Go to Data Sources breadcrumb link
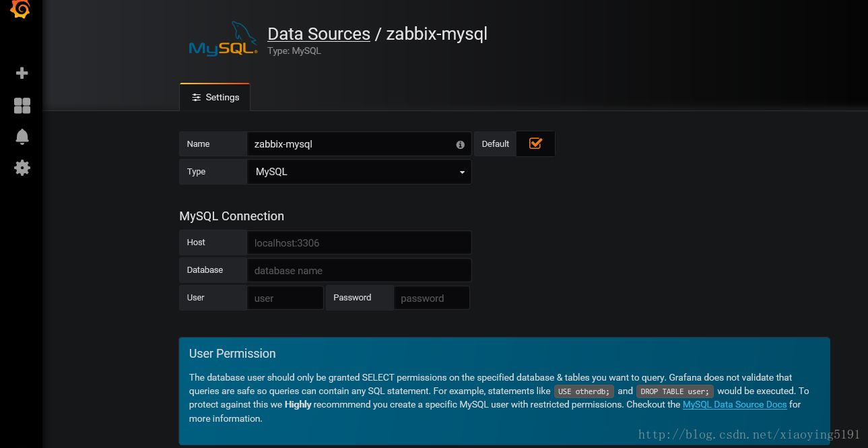 [319, 34]
